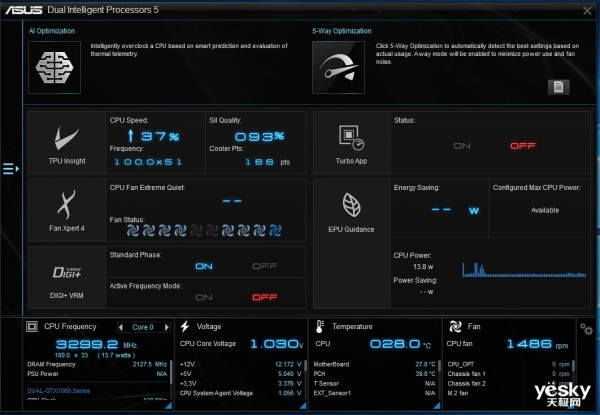Expand Voltage panel corner triangle
The width and height of the screenshot is (600, 415).
tap(303, 406)
